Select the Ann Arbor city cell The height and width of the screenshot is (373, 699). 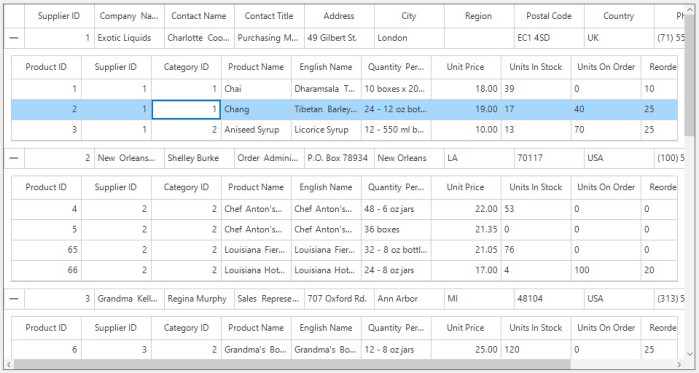coord(409,299)
